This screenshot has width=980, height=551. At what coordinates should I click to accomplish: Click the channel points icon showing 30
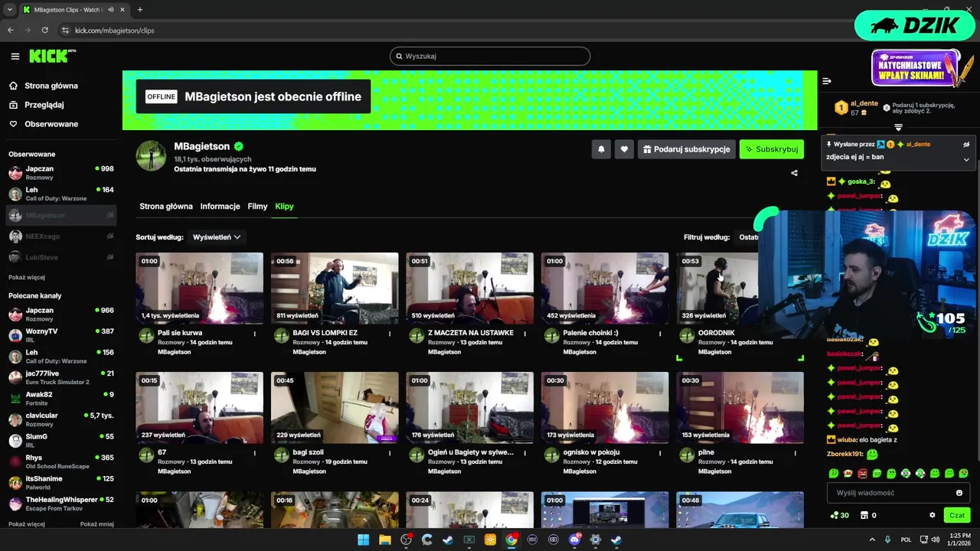click(840, 515)
